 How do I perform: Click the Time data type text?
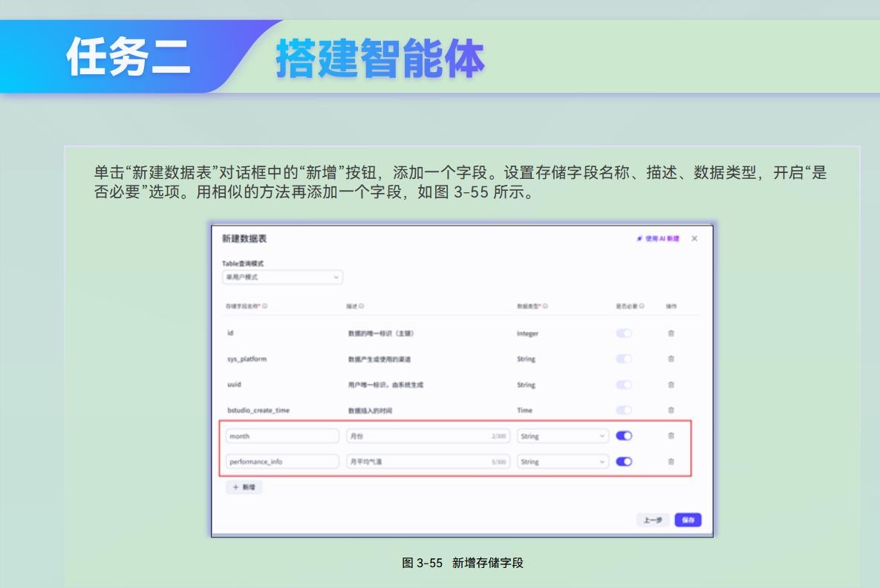coord(524,410)
